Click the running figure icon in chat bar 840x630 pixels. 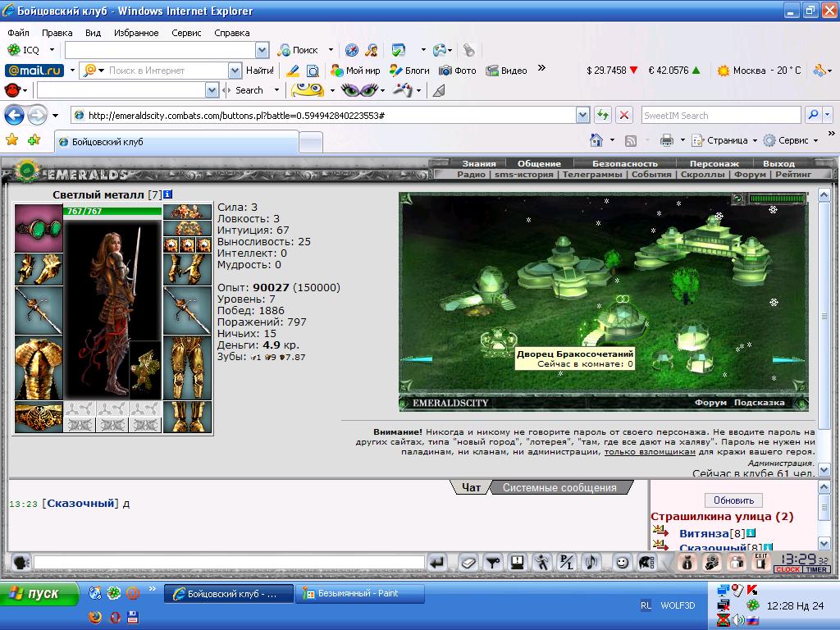(542, 563)
